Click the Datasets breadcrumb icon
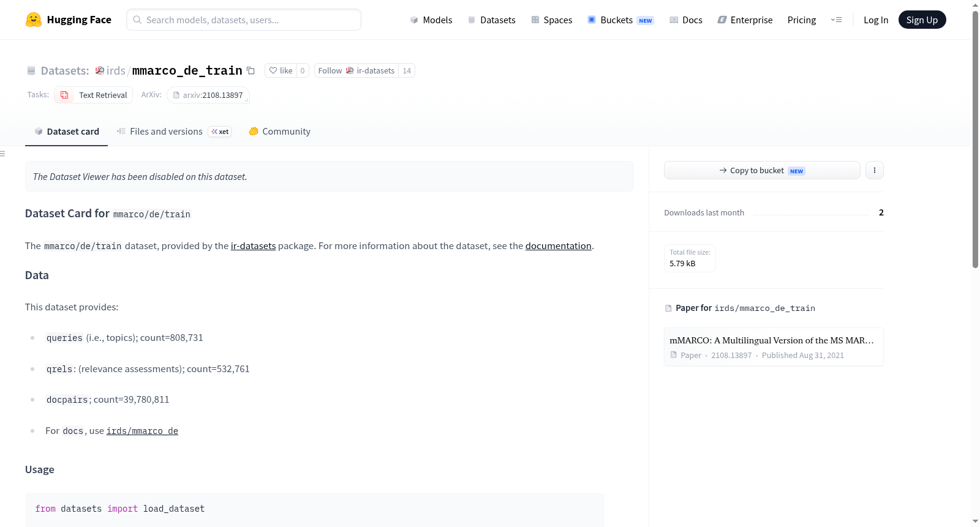 (31, 70)
